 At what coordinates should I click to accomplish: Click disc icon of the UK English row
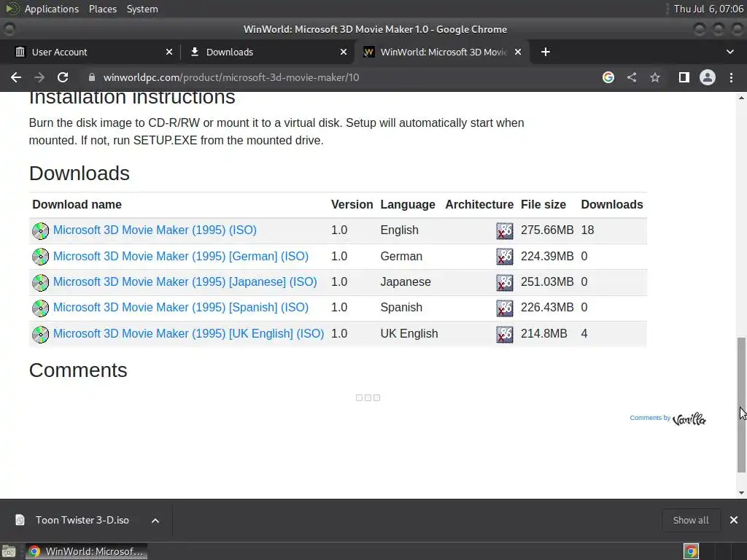coord(41,334)
